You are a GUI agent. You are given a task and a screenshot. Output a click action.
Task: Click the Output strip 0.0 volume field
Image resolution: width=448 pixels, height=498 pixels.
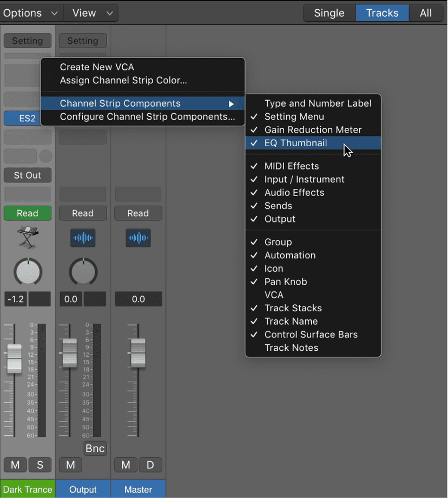pyautogui.click(x=71, y=299)
